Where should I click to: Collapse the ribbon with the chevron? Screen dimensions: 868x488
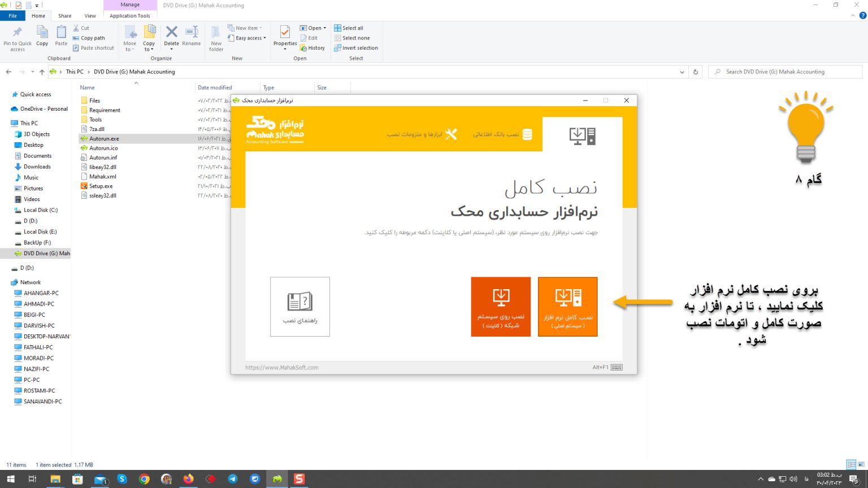853,16
